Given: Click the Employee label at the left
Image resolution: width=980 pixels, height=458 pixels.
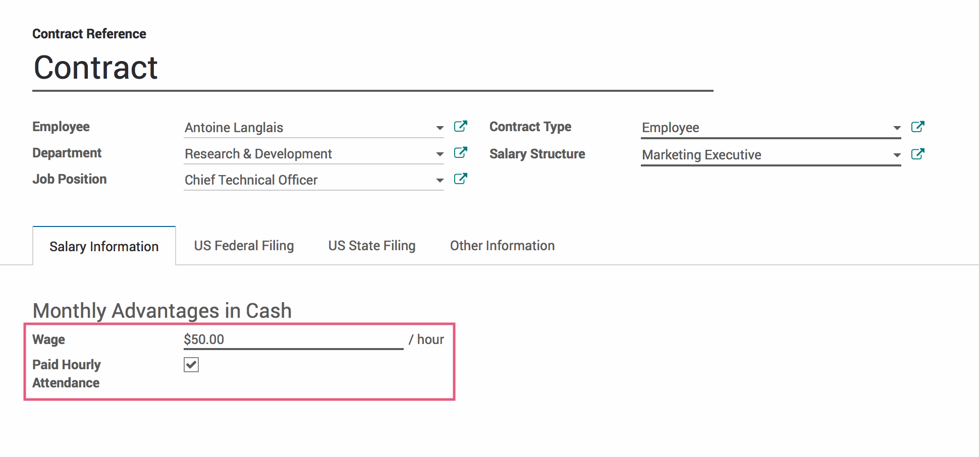Looking at the screenshot, I should [x=61, y=127].
